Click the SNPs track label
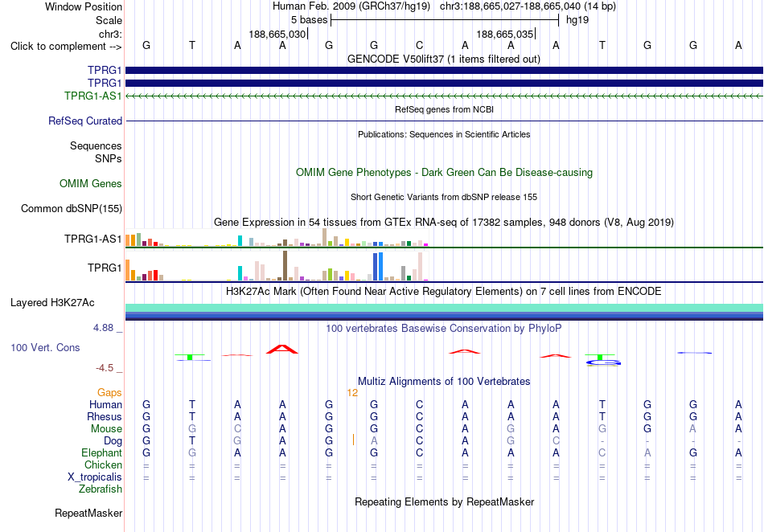The height and width of the screenshot is (532, 764). (x=109, y=158)
